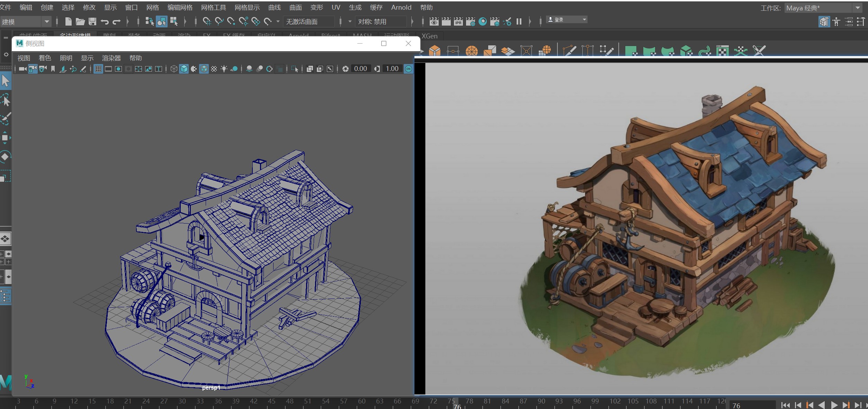The height and width of the screenshot is (409, 868).
Task: Render the current frame clapperboard icon
Action: coord(446,21)
